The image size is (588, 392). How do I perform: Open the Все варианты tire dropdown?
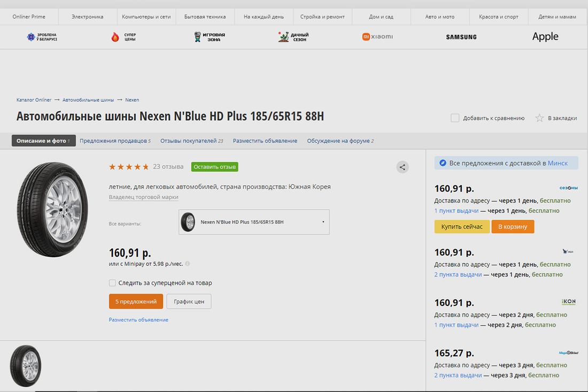pos(254,222)
